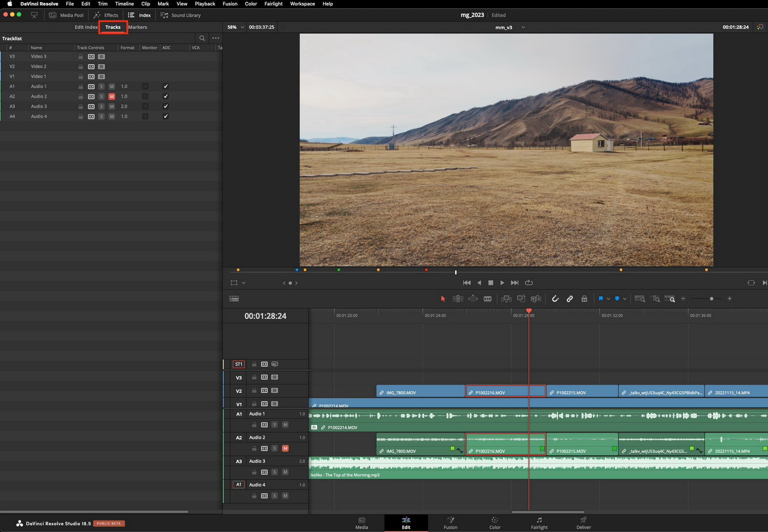Toggle the Position Lock padlock icon
The width and height of the screenshot is (768, 532).
584,299
